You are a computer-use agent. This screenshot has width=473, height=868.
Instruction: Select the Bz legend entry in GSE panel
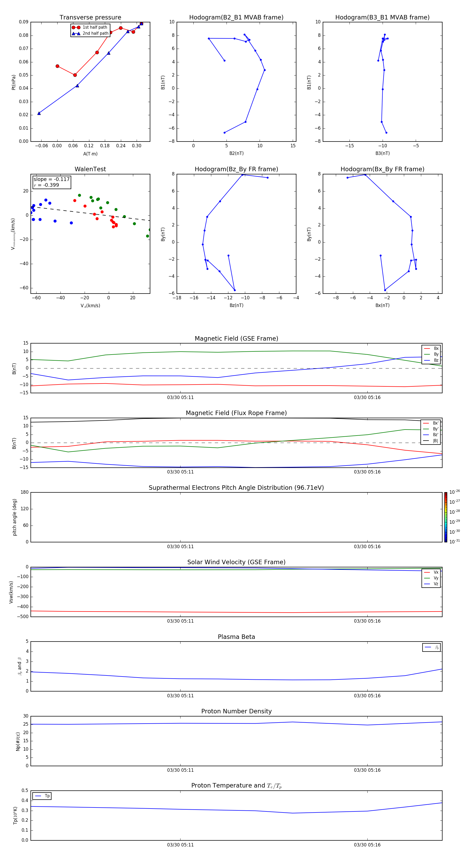coord(431,361)
